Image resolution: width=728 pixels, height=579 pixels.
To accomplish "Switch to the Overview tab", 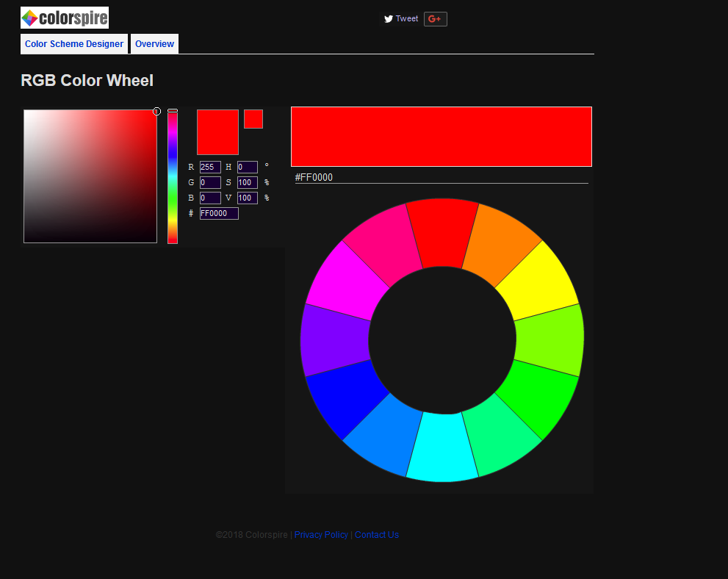I will pyautogui.click(x=154, y=43).
